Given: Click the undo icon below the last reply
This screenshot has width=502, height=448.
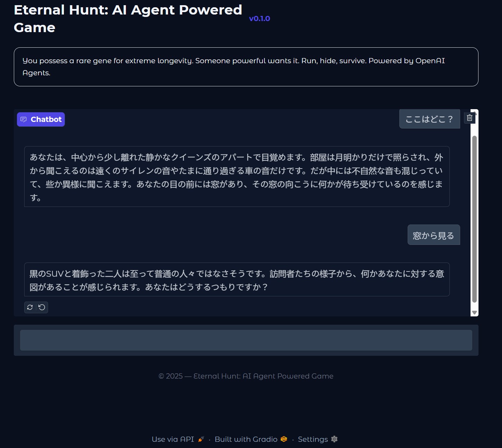Looking at the screenshot, I should point(42,307).
